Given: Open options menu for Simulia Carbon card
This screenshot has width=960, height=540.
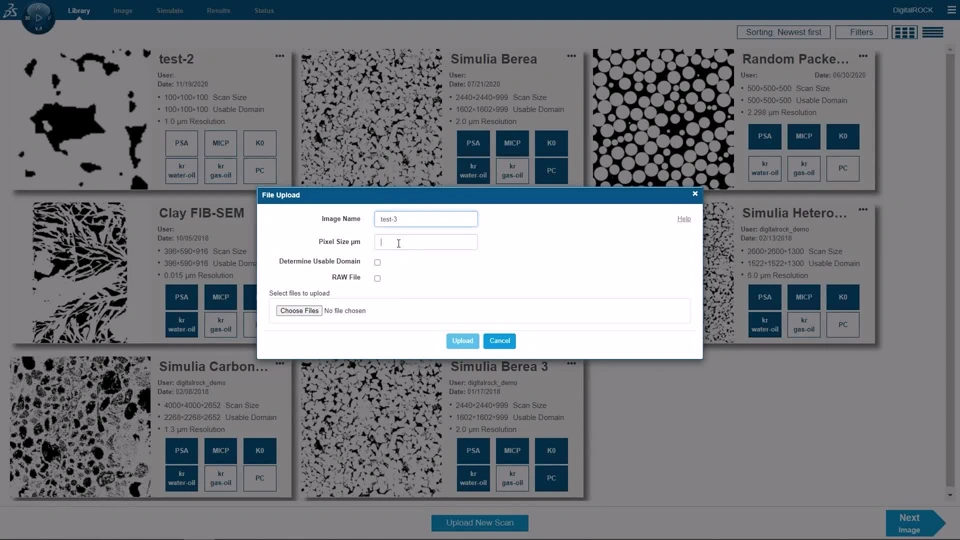Looking at the screenshot, I should (280, 363).
